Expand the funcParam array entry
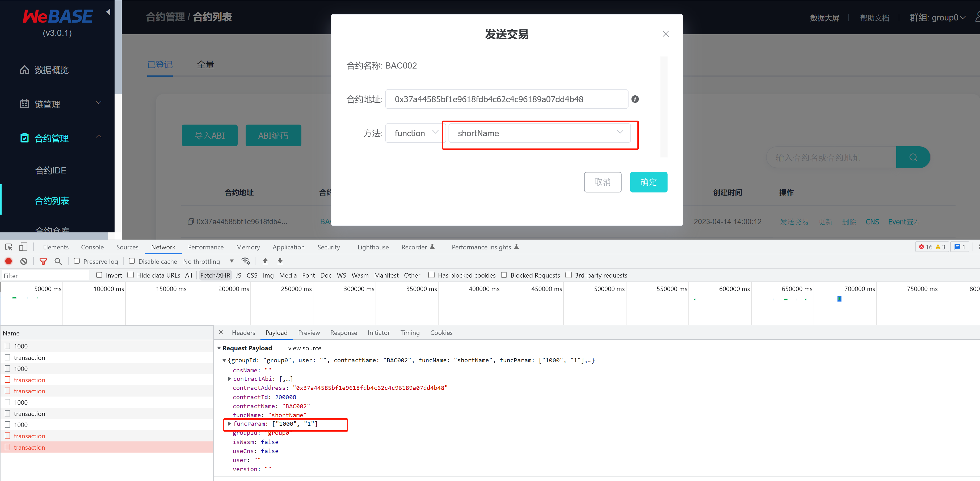 click(229, 424)
